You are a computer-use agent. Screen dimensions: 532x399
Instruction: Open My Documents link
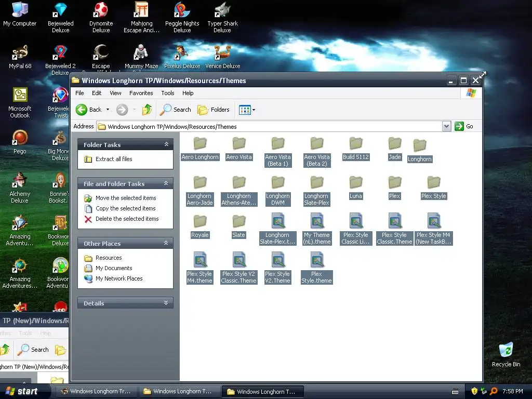pos(114,269)
